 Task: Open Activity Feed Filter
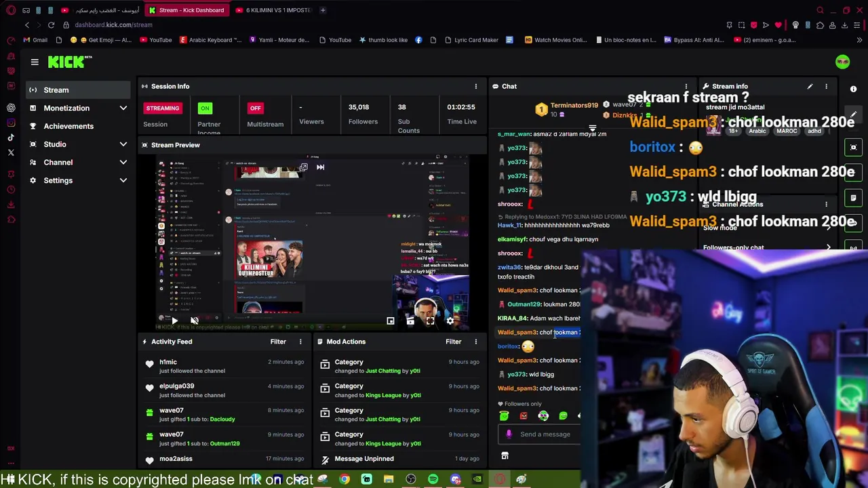point(278,342)
